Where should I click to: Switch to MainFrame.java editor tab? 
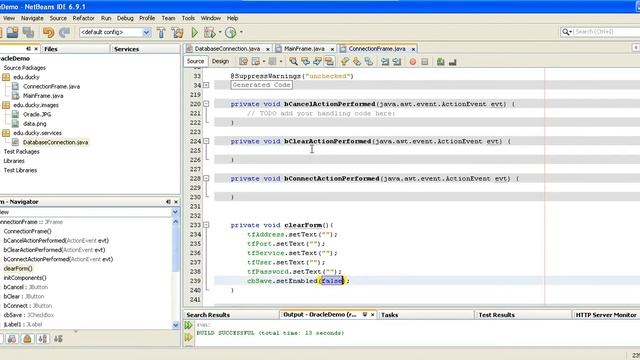pos(304,49)
